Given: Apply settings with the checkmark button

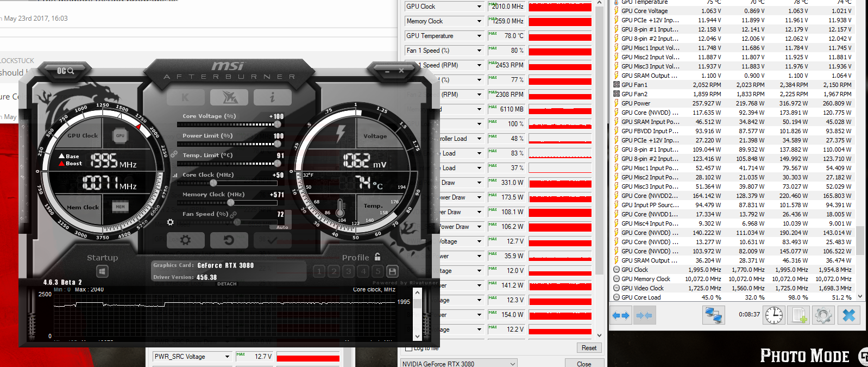Looking at the screenshot, I should pyautogui.click(x=273, y=240).
